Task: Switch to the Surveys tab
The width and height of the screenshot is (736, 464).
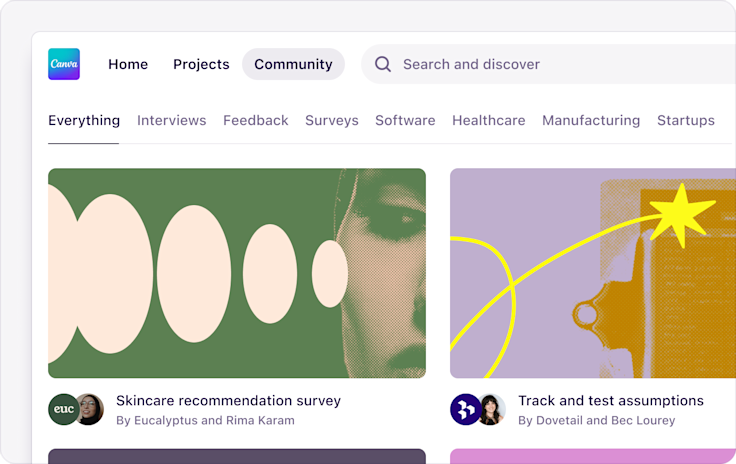Action: [331, 121]
